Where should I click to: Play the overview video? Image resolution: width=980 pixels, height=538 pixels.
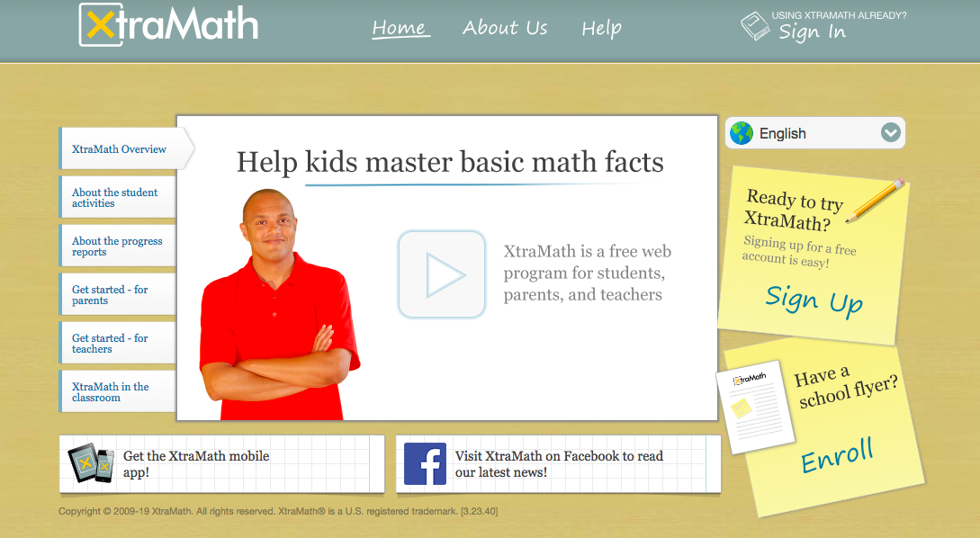442,274
